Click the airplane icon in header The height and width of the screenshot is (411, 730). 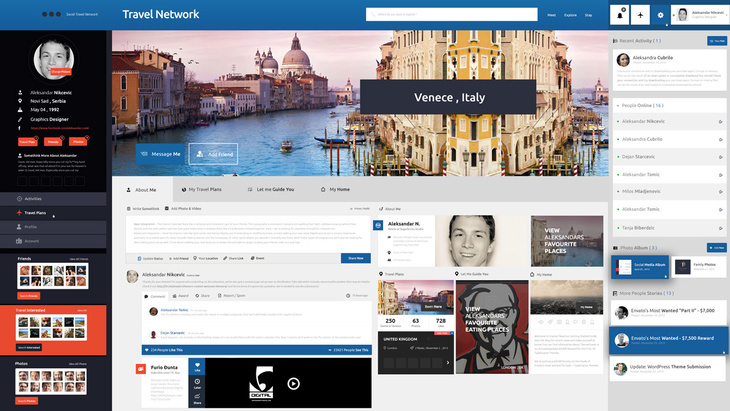(x=640, y=15)
